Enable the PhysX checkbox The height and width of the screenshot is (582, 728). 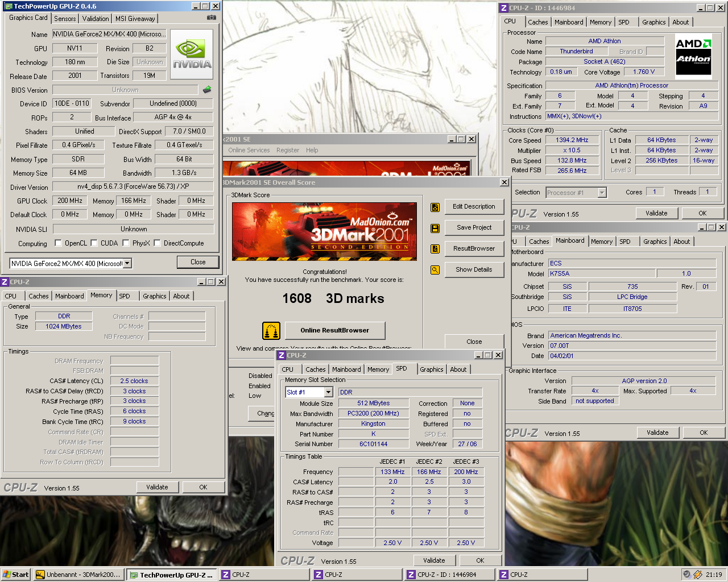[x=126, y=243]
